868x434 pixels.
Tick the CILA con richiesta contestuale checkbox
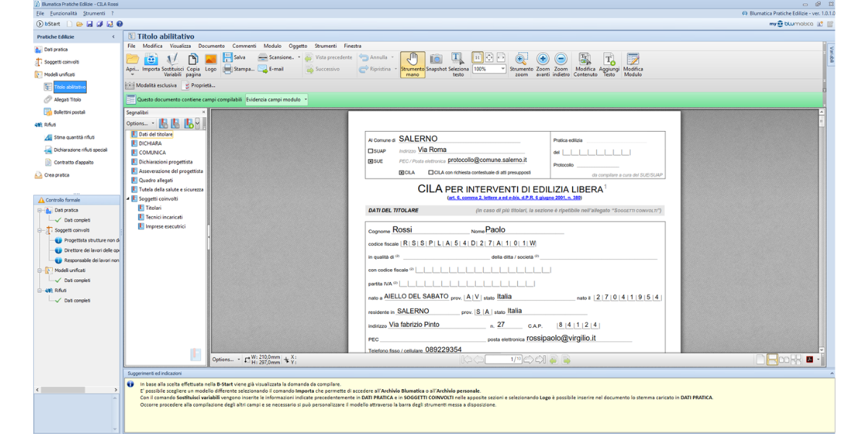click(431, 173)
